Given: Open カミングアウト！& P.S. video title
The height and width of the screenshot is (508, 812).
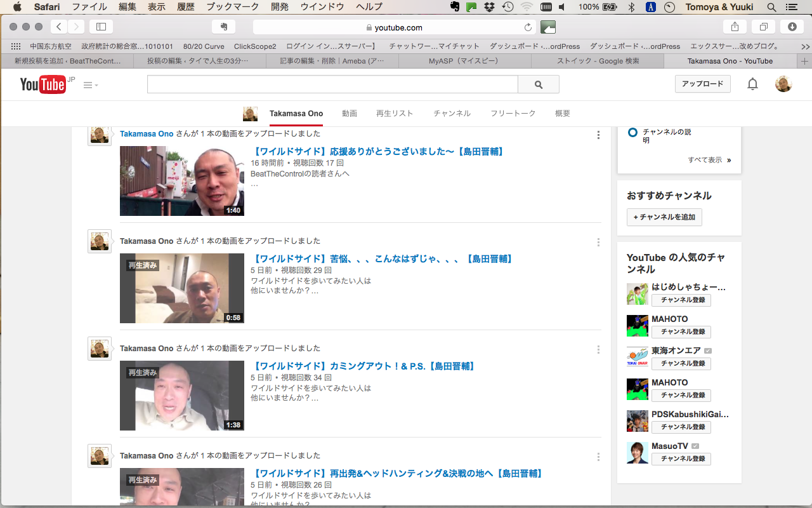Looking at the screenshot, I should click(364, 366).
